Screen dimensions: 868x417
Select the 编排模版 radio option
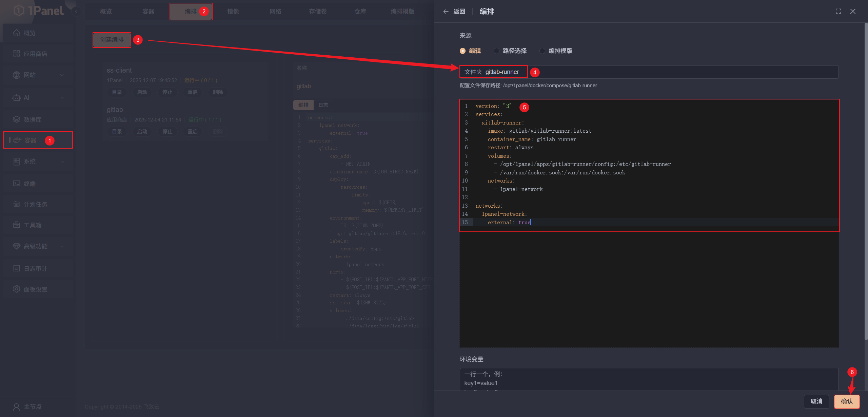click(542, 51)
